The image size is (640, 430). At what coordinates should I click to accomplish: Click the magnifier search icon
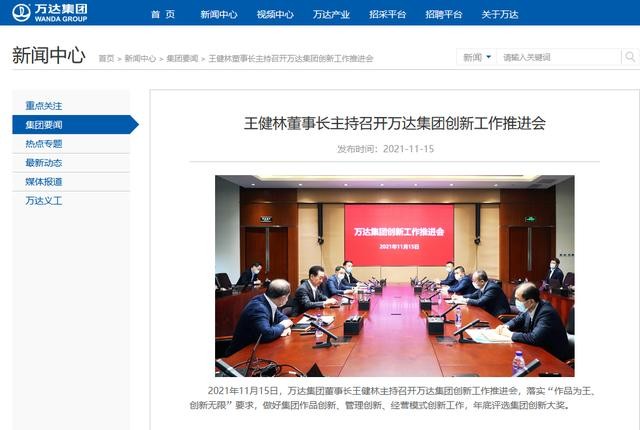click(x=630, y=57)
